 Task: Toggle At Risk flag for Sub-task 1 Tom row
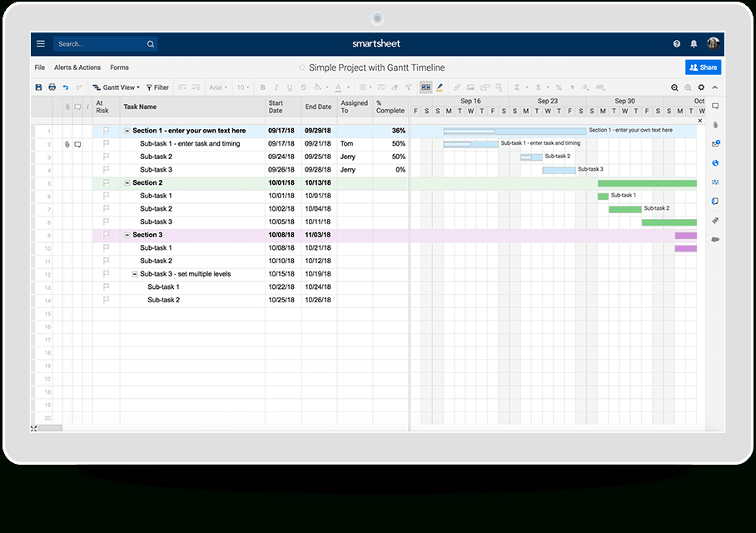coord(106,143)
